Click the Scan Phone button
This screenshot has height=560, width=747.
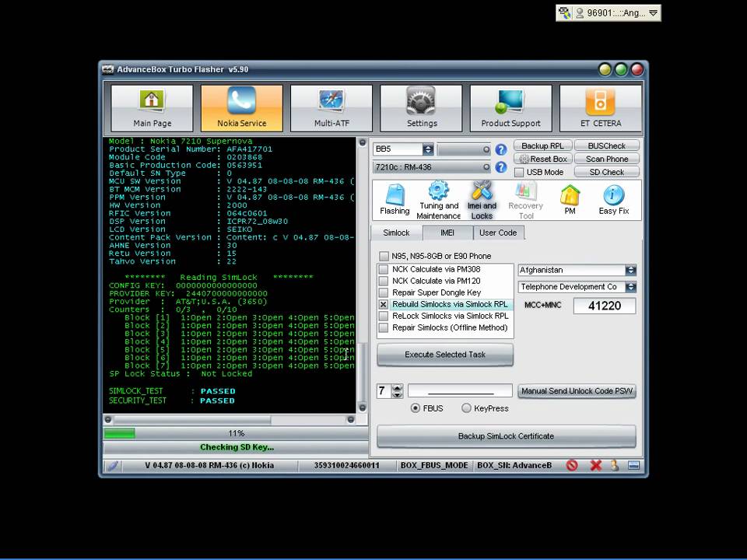pos(606,159)
